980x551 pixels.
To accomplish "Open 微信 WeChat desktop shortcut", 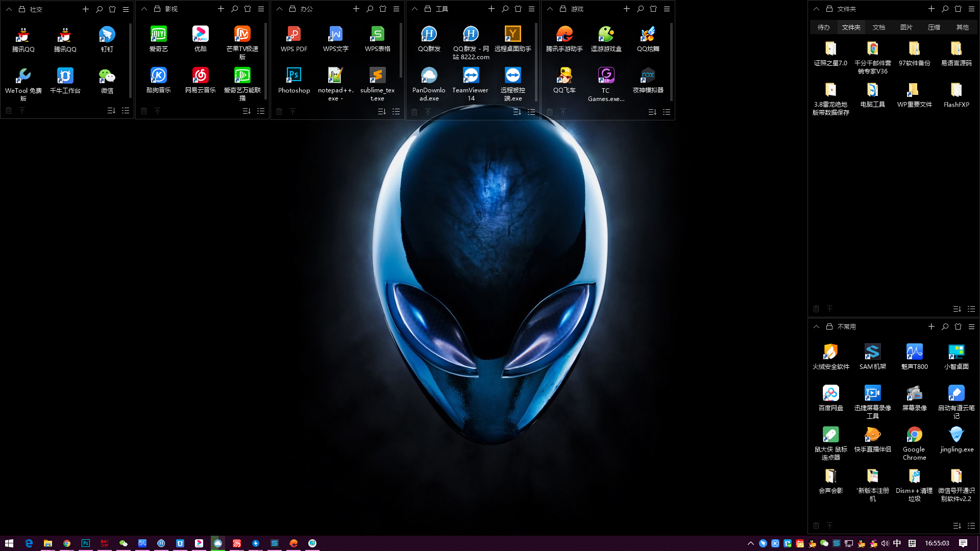I will (107, 81).
